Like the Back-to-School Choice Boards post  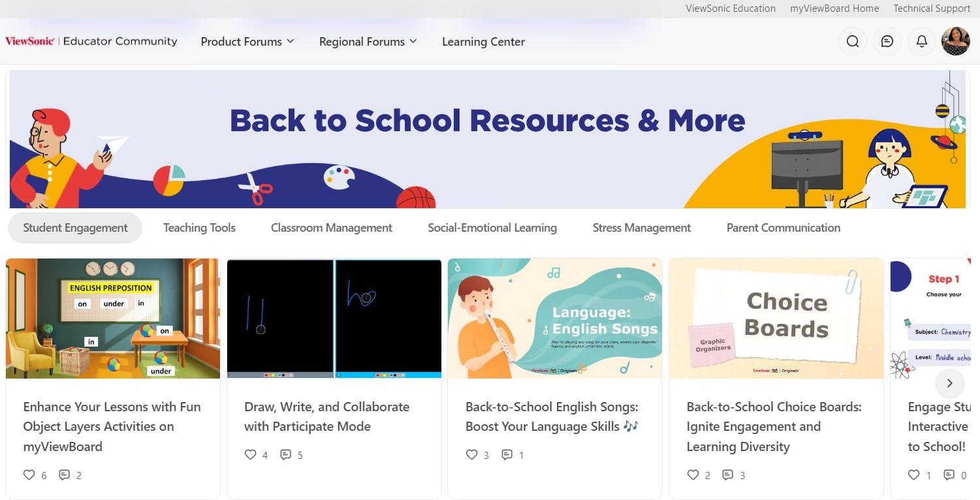(693, 475)
